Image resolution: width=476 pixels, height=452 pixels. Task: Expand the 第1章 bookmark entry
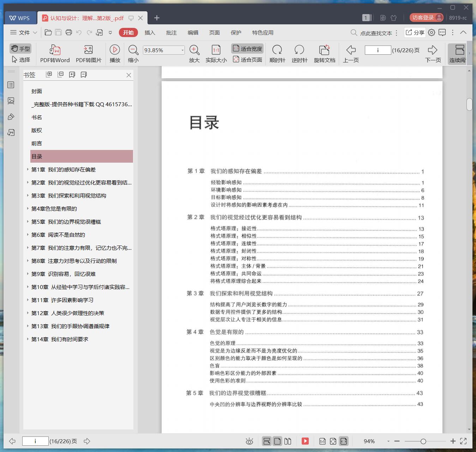click(28, 169)
